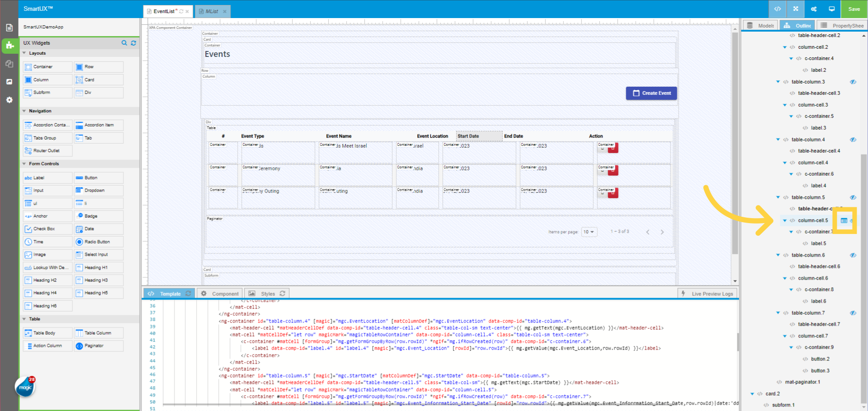Toggle the eye icon on table-column.7

click(854, 313)
